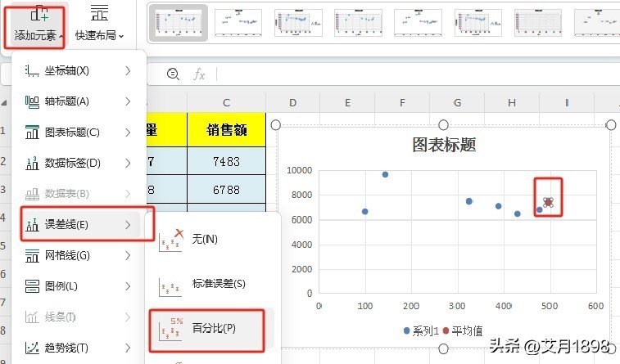Select the cell containing 7483
620x364 pixels.
[x=225, y=161]
